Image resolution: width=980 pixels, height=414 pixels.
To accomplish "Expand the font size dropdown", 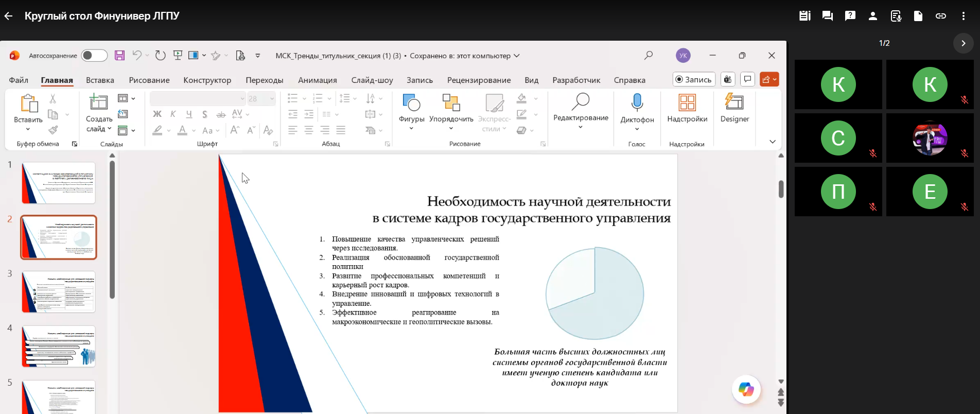I will click(x=272, y=98).
